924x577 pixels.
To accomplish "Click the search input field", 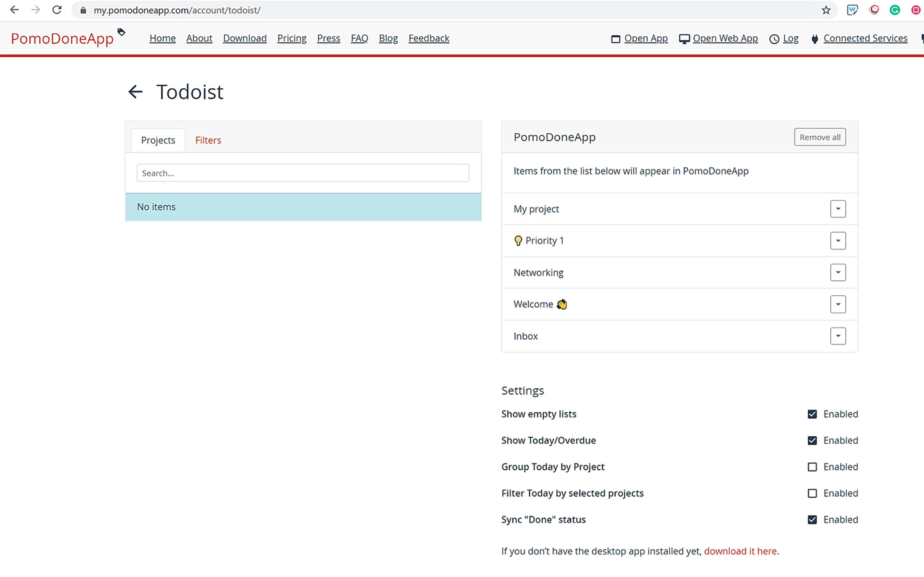I will tap(303, 173).
